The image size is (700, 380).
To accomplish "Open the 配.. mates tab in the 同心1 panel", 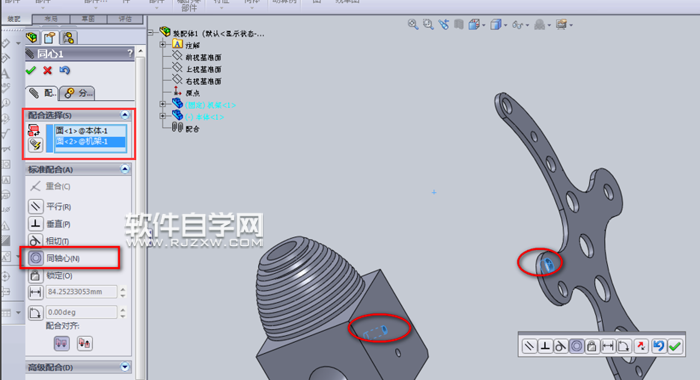I will (42, 93).
